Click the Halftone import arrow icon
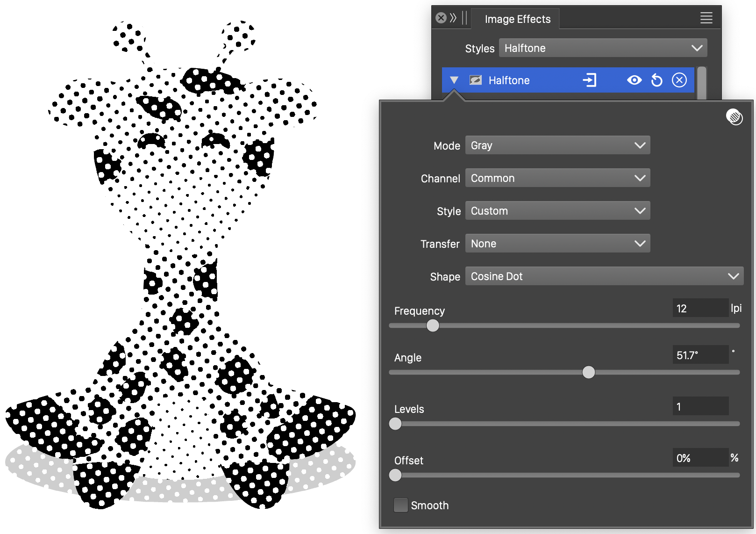 (590, 80)
